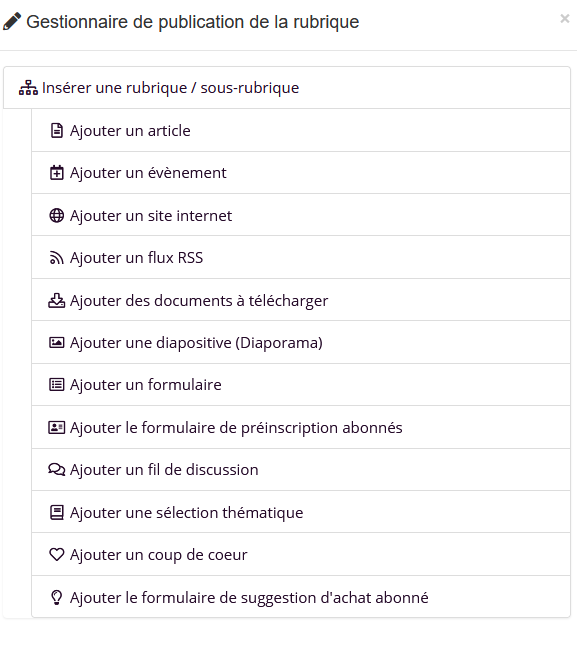Choose Ajouter un flux RSS entry
This screenshot has height=645, width=577.
pyautogui.click(x=301, y=258)
